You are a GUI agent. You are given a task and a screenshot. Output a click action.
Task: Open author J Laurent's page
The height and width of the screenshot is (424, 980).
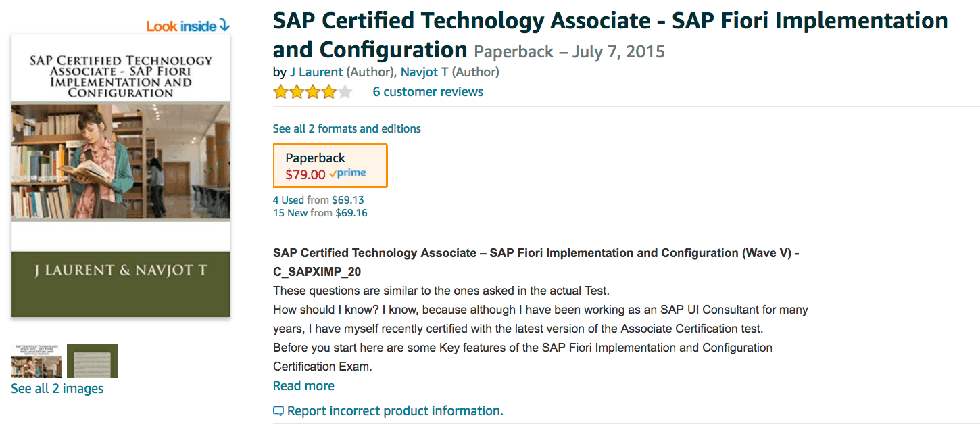click(x=316, y=72)
